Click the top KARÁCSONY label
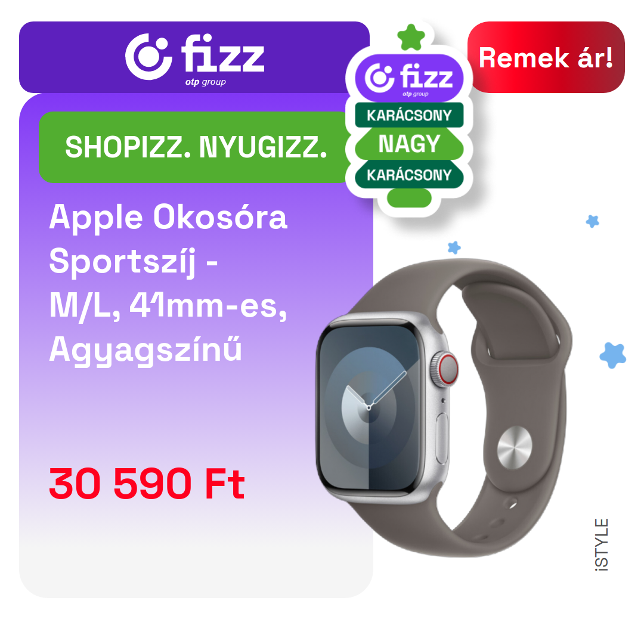This screenshot has height=644, width=644. (409, 115)
